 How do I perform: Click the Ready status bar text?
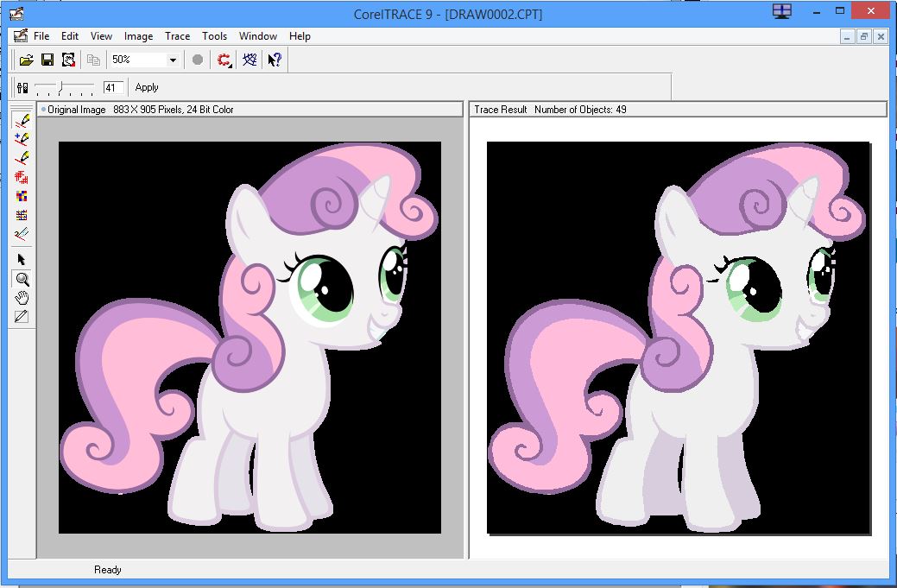pos(108,570)
